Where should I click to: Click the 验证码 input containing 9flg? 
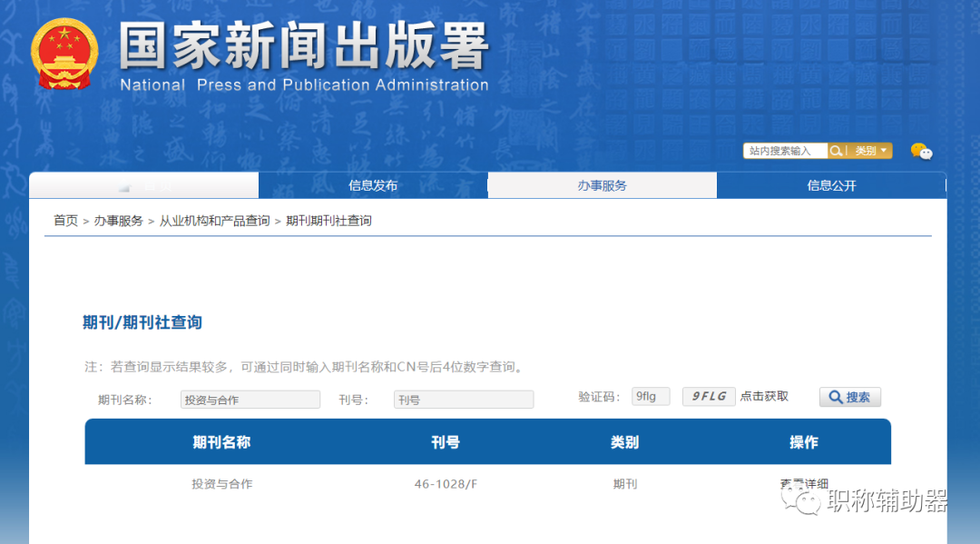pos(650,396)
